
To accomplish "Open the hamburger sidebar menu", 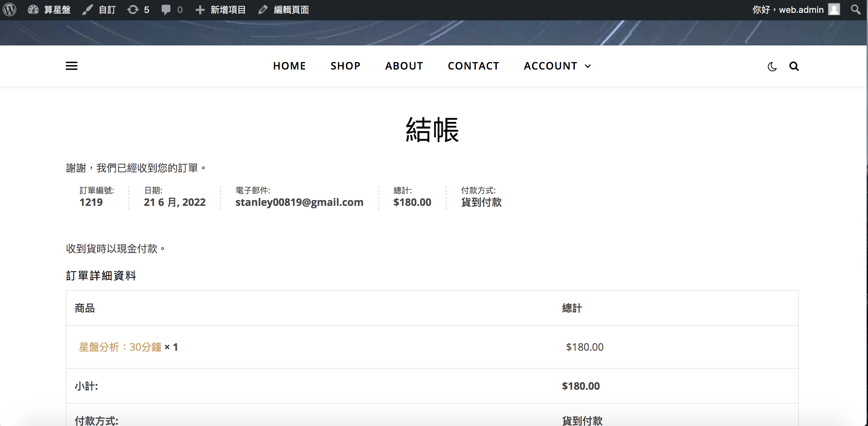I will (72, 66).
